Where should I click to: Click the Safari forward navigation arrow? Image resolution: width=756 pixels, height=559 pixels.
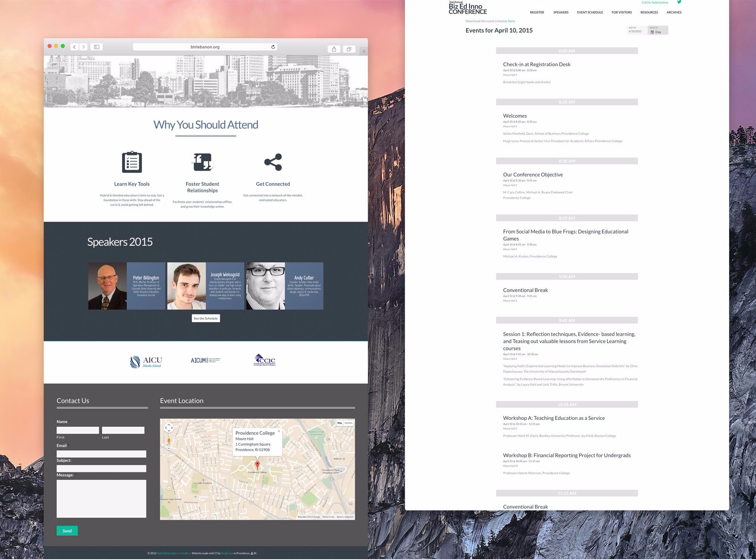[x=84, y=47]
